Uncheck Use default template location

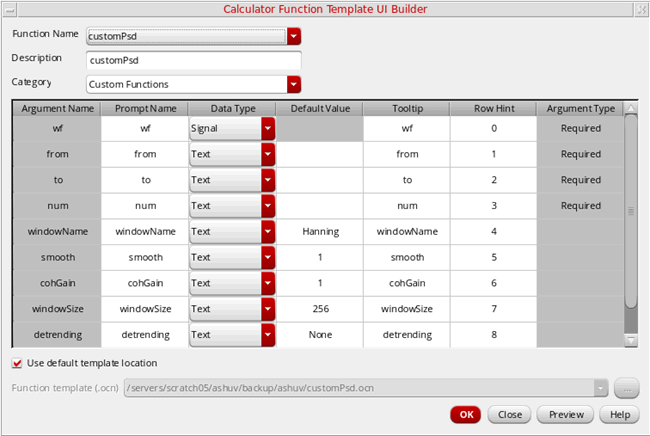coord(17,363)
